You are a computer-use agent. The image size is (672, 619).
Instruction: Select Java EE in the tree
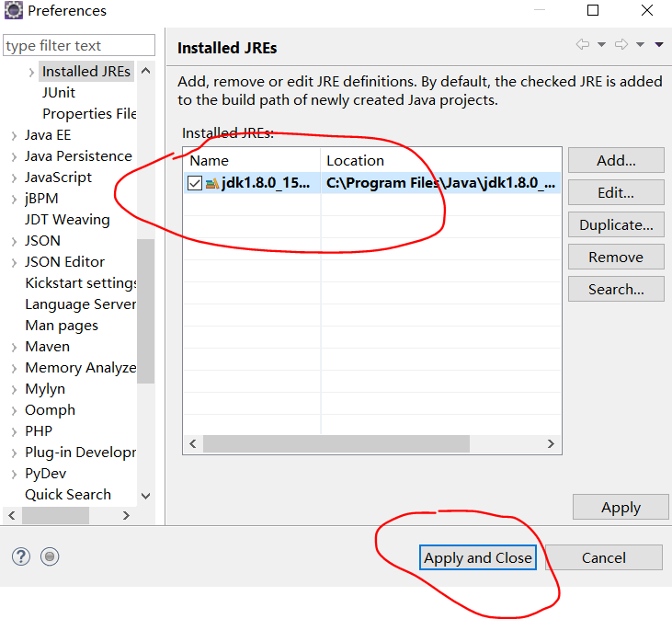click(48, 135)
